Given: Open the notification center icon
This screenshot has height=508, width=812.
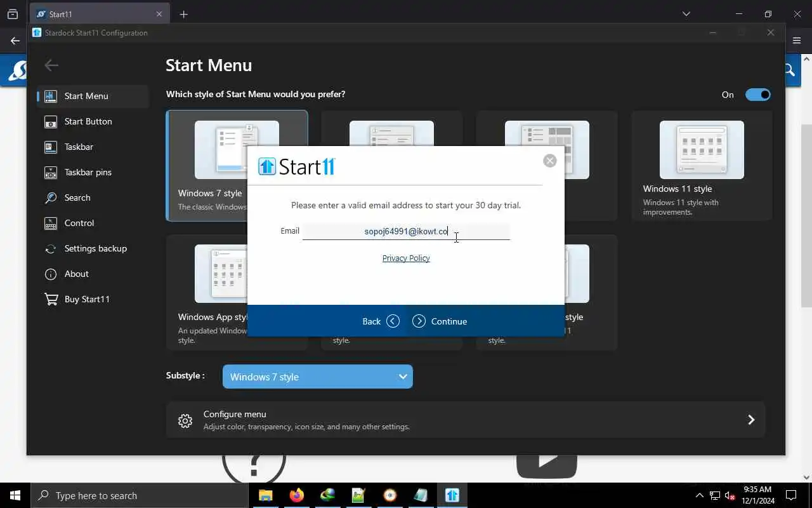Looking at the screenshot, I should pyautogui.click(x=791, y=495).
